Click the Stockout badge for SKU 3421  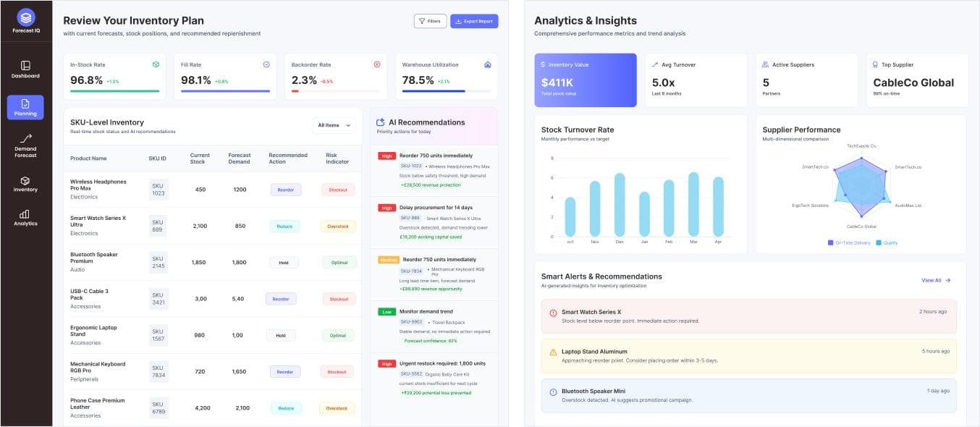click(339, 299)
